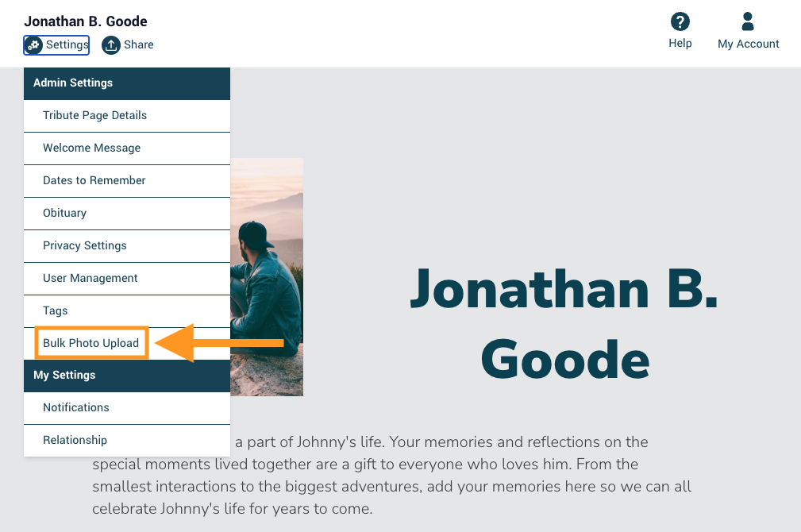This screenshot has height=532, width=801.
Task: Click the Share upload icon
Action: click(x=111, y=45)
